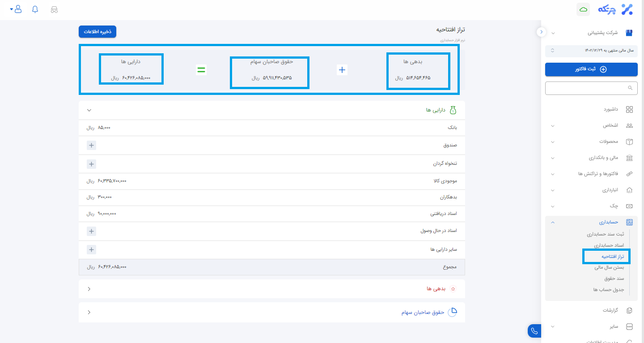Click the green cloud sync icon

(x=583, y=9)
